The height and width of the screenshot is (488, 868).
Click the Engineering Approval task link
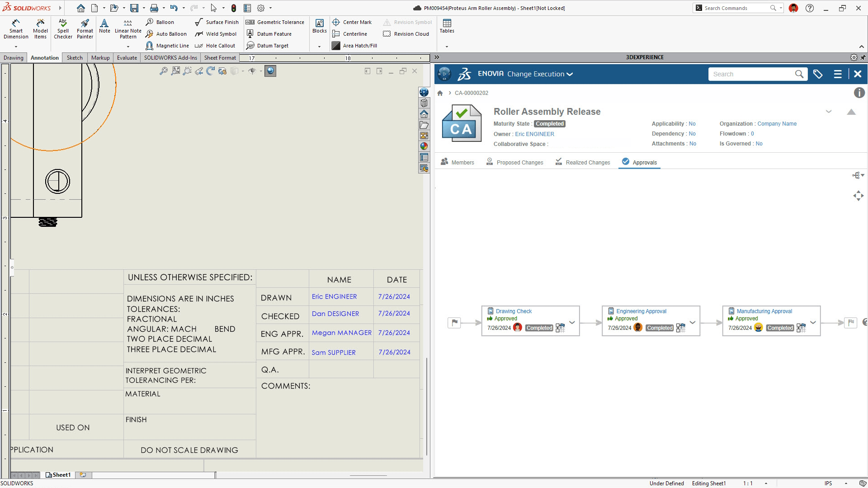(641, 311)
